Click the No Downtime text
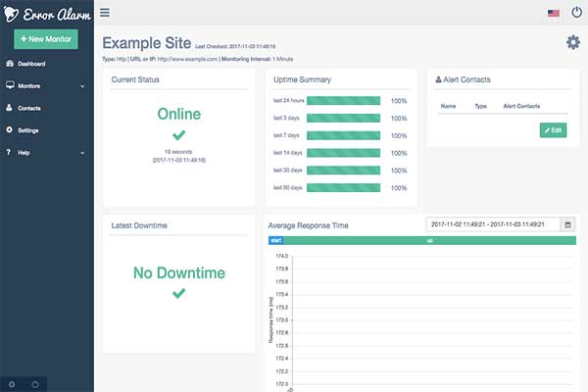Viewport: 588px width, 392px height. point(179,272)
